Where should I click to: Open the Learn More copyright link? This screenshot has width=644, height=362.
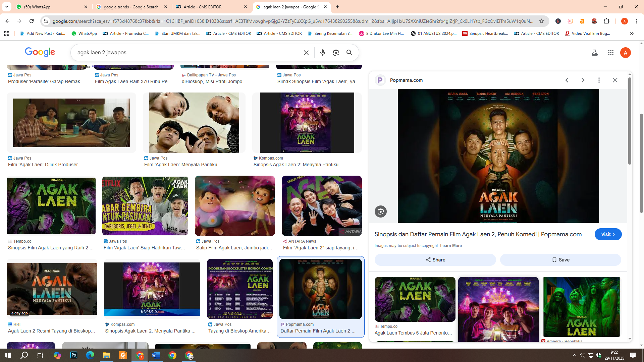point(451,246)
